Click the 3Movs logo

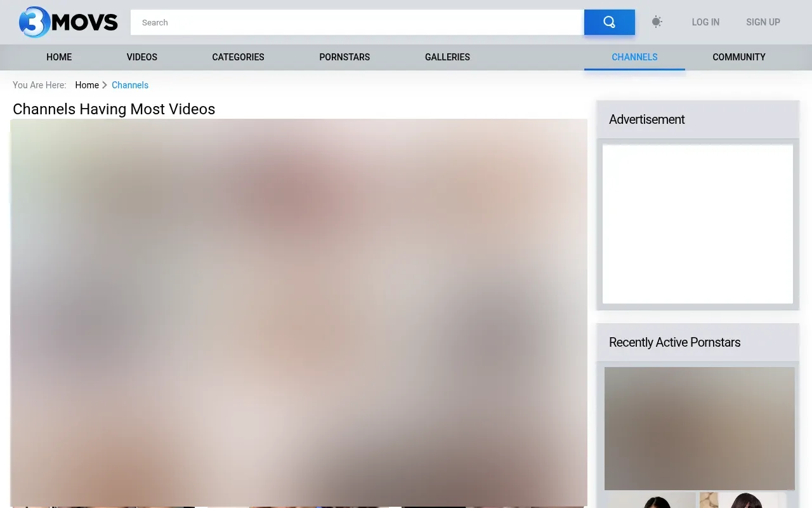click(x=69, y=22)
